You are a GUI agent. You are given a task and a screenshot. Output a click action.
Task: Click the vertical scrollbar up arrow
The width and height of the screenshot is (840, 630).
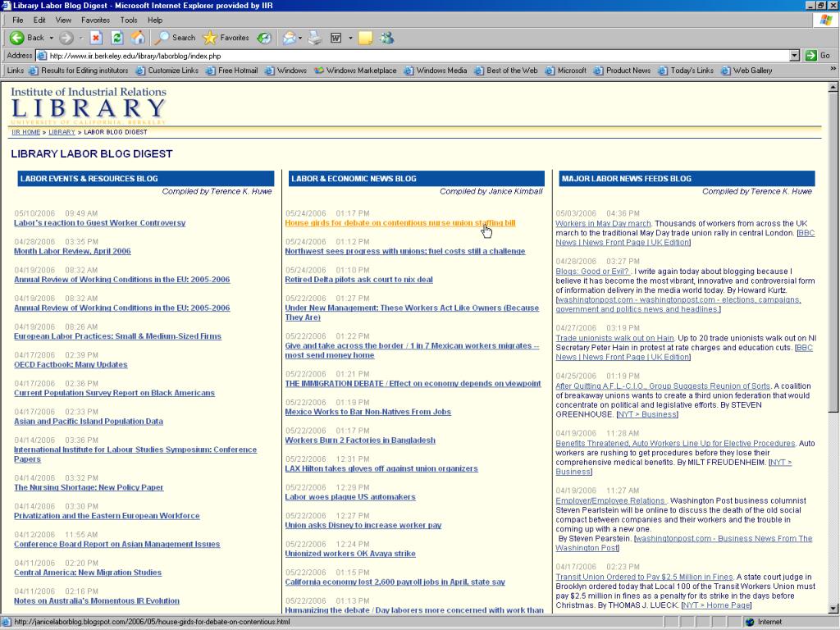click(833, 87)
